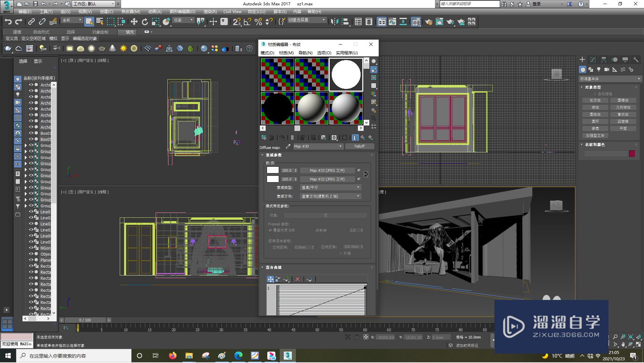
Task: Open the Render Setup teapot icon
Action: (x=429, y=22)
